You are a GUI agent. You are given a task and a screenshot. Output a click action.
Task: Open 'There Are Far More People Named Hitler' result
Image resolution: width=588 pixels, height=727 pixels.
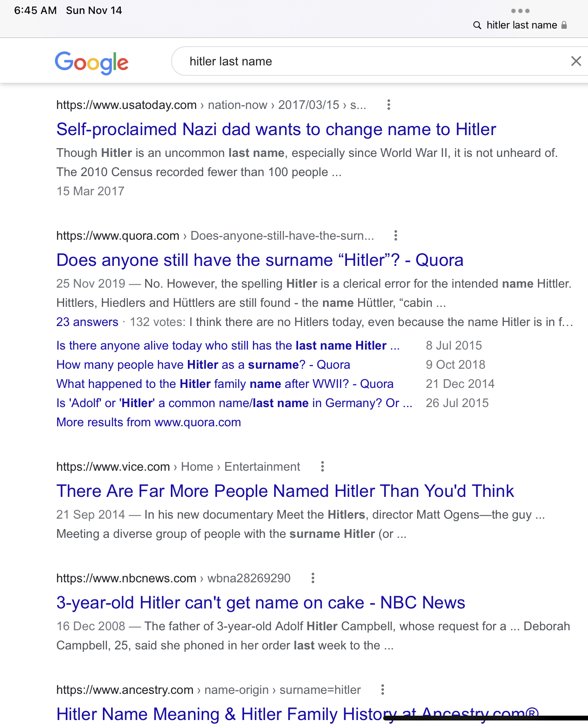(x=285, y=491)
